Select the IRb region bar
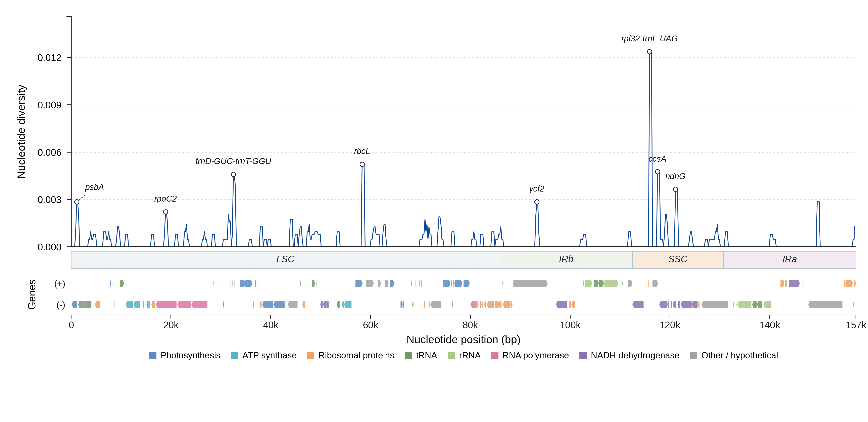 point(566,260)
